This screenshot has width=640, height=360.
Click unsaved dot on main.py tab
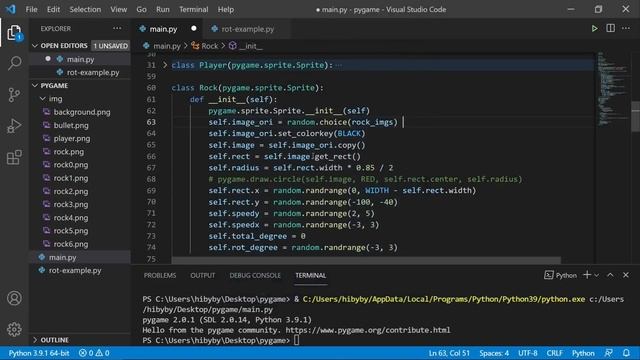(194, 29)
